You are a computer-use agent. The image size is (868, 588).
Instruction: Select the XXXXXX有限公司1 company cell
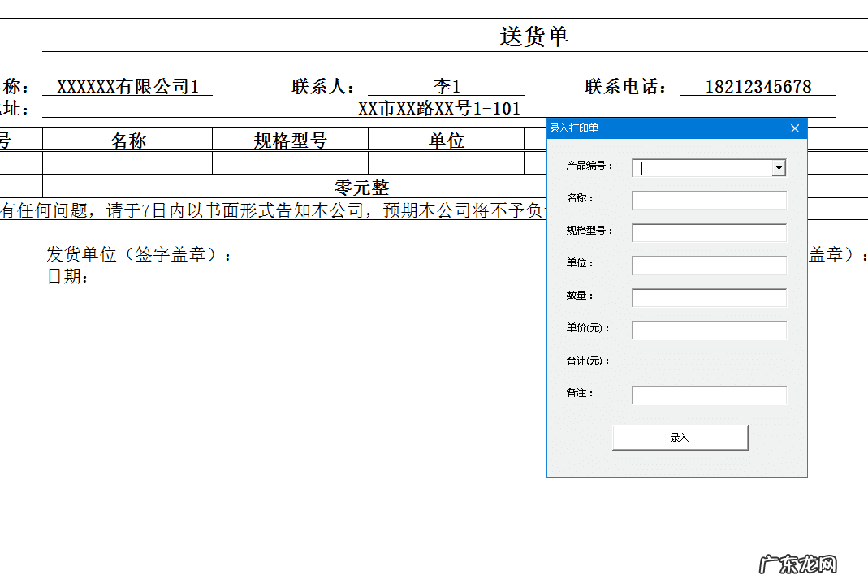point(127,87)
